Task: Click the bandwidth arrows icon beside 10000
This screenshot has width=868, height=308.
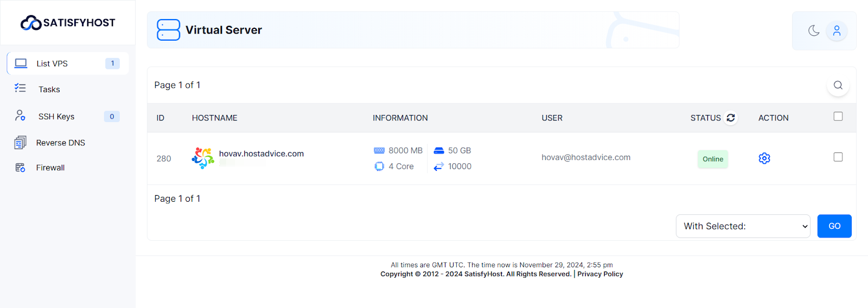Action: (x=439, y=166)
